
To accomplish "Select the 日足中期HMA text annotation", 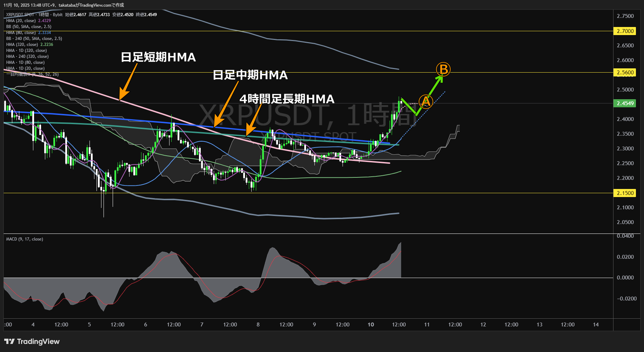I will (250, 75).
